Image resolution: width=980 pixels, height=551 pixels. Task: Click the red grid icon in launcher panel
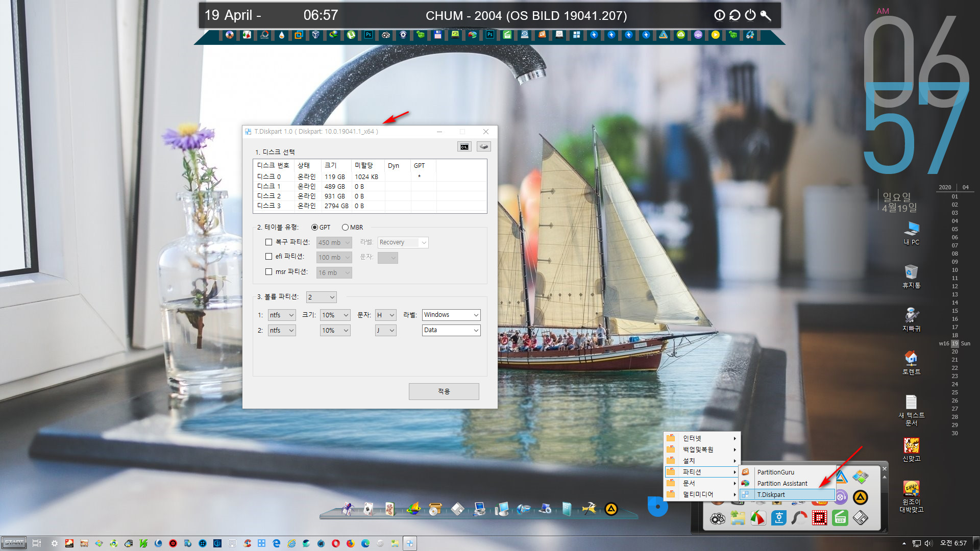(x=820, y=518)
